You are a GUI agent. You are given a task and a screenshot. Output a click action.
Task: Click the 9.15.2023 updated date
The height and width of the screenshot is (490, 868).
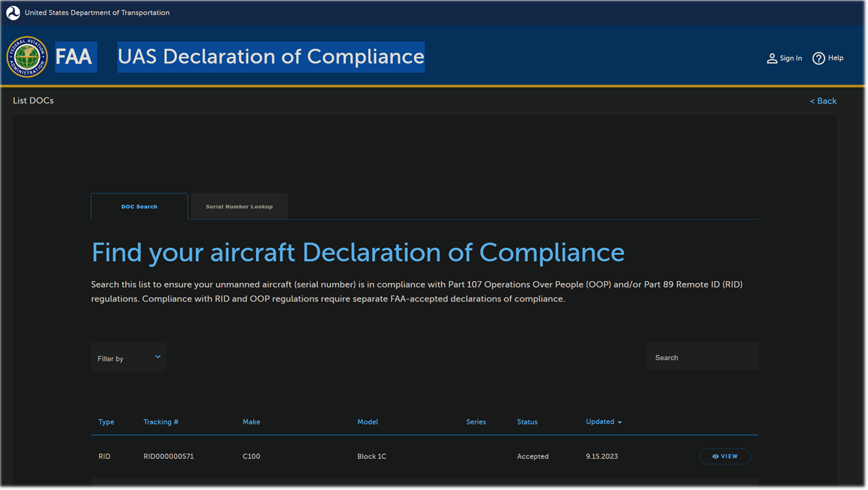(x=602, y=457)
